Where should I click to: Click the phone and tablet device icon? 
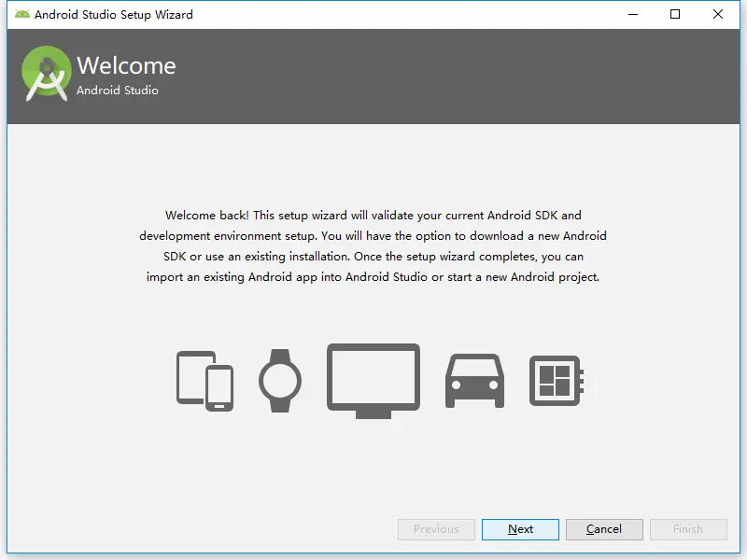click(204, 381)
